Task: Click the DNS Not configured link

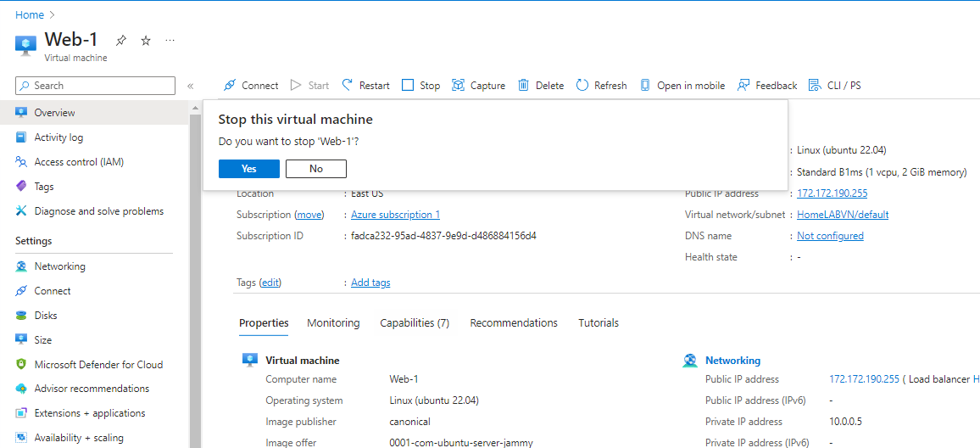Action: pyautogui.click(x=830, y=236)
